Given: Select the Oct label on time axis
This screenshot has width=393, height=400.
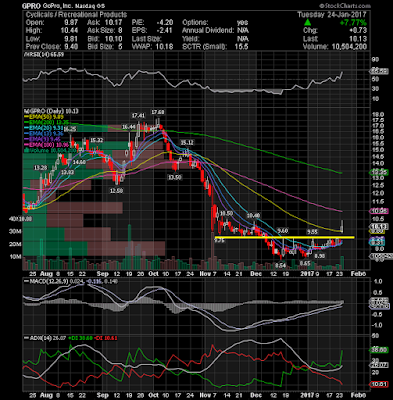Looking at the screenshot, I should pyautogui.click(x=153, y=274).
